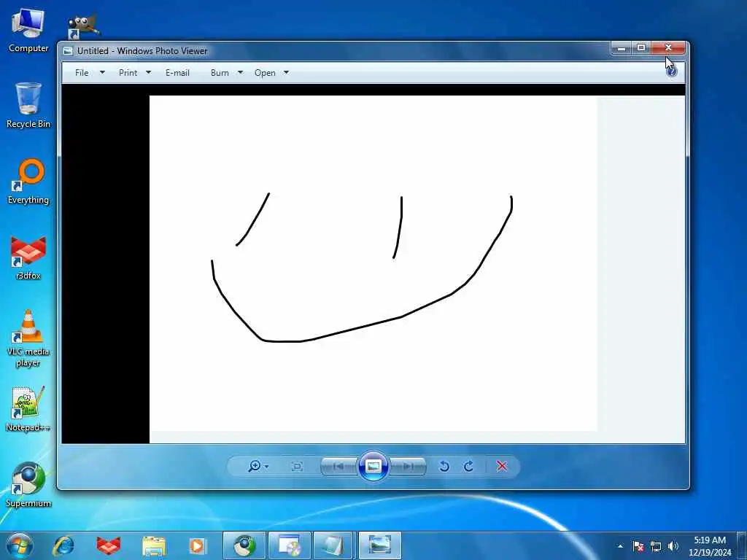Switch to the disc installer taskbar window
Image resolution: width=747 pixels, height=560 pixels.
click(289, 545)
